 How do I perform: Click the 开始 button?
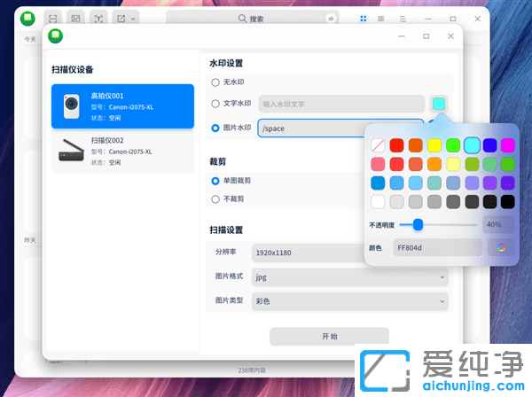pyautogui.click(x=329, y=337)
